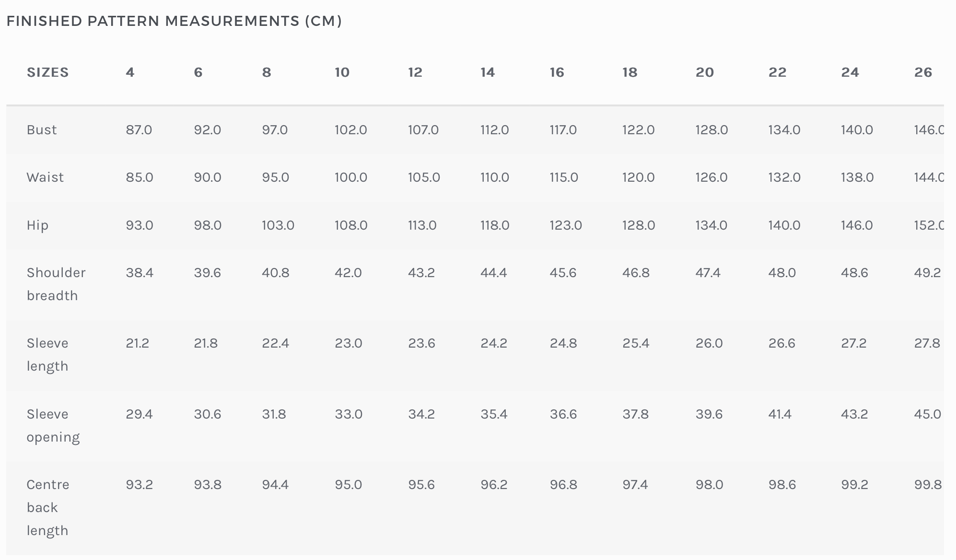The width and height of the screenshot is (956, 560).
Task: Click the Bust row label
Action: coord(42,130)
